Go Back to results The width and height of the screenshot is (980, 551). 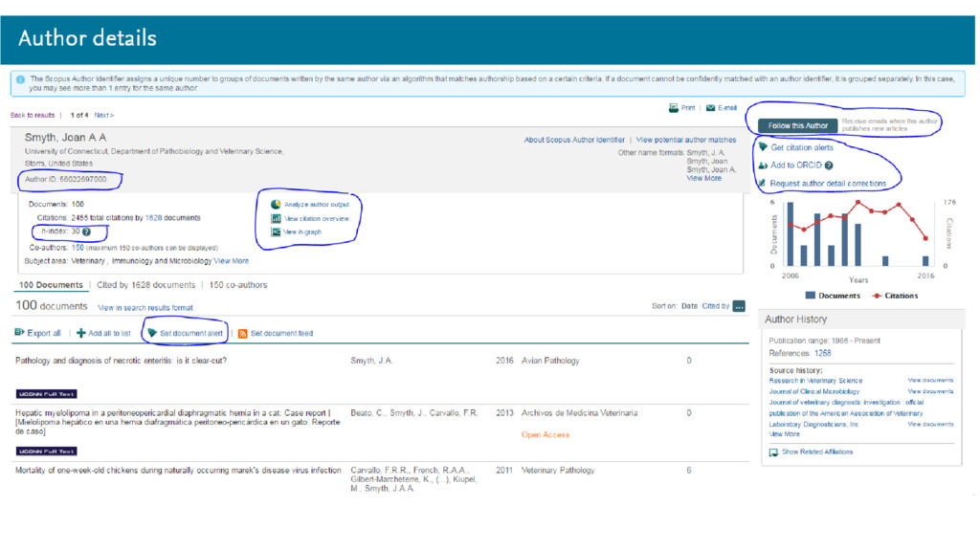click(x=33, y=115)
